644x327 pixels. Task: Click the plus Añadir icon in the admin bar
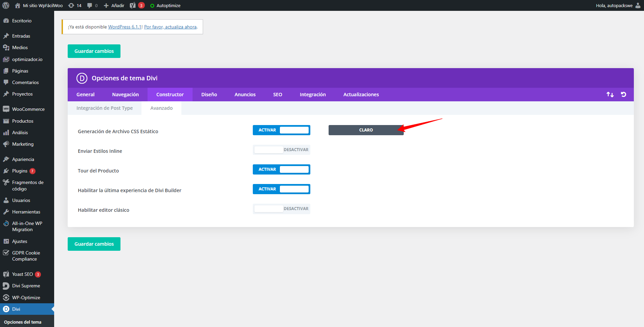tap(106, 5)
